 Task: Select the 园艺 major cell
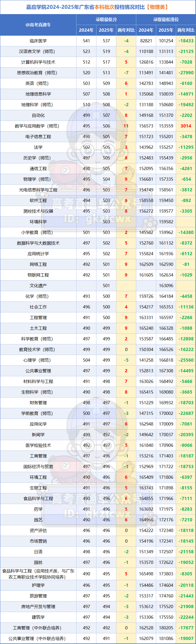point(38,520)
